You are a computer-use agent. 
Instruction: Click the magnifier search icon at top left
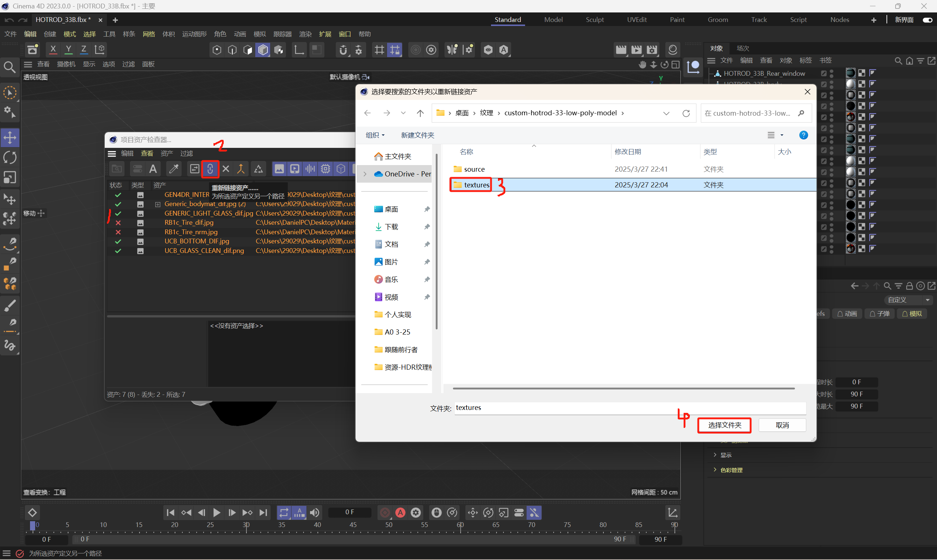[x=9, y=67]
